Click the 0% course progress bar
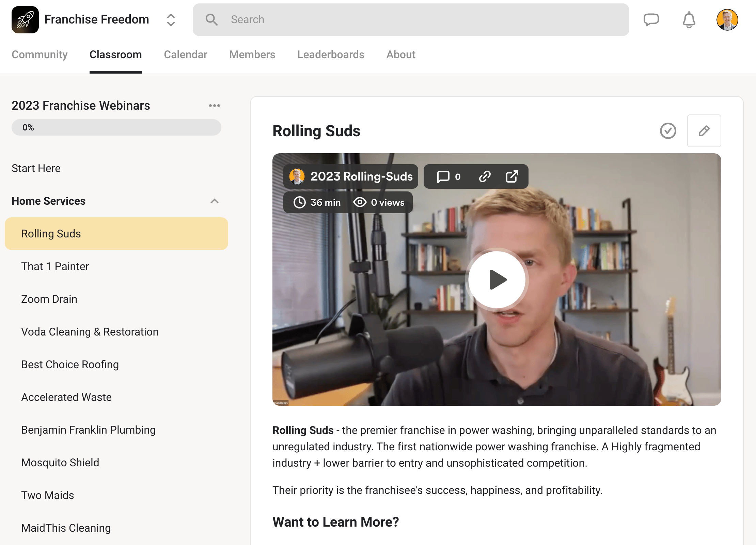Viewport: 756px width, 545px height. [116, 127]
